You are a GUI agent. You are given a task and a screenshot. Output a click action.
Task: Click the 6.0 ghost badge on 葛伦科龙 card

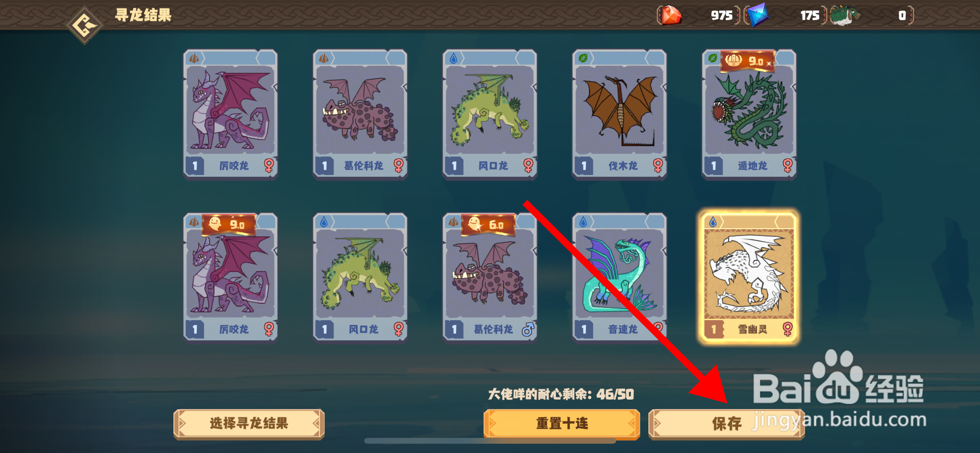coord(488,225)
